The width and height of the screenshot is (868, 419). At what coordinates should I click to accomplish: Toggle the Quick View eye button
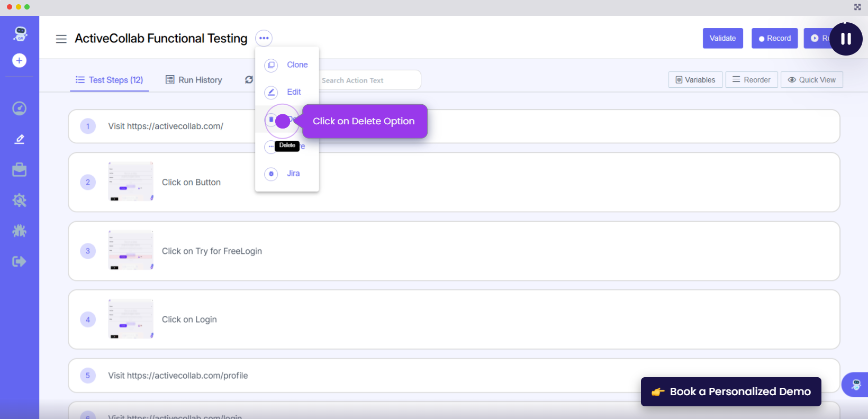coord(811,80)
